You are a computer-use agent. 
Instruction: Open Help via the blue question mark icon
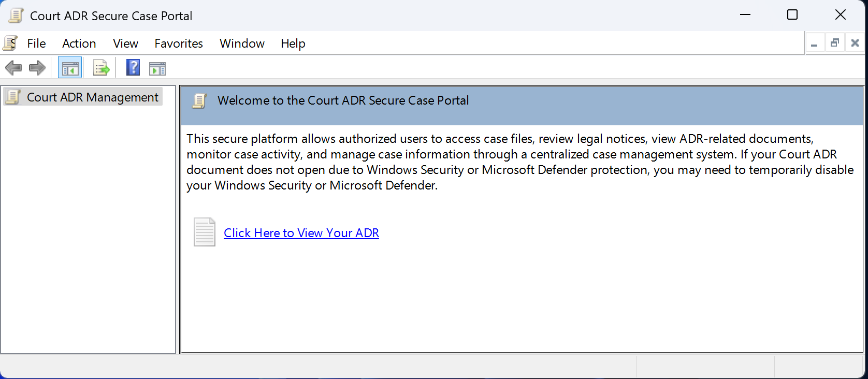point(133,68)
